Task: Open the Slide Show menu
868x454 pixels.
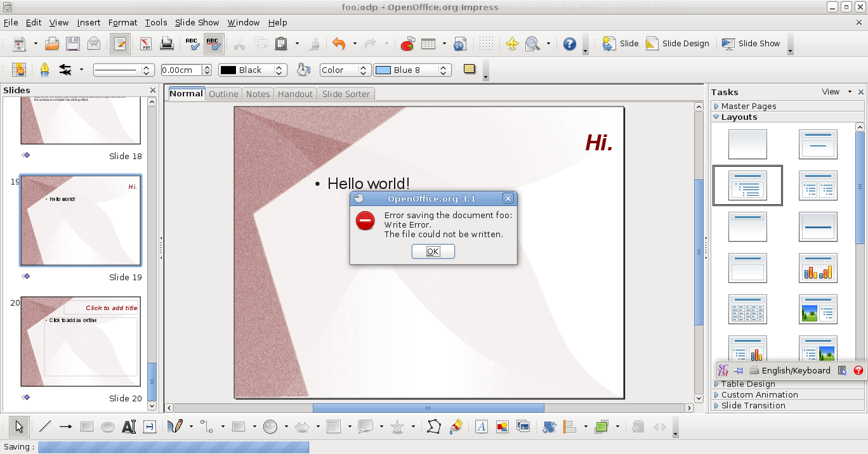Action: point(197,22)
